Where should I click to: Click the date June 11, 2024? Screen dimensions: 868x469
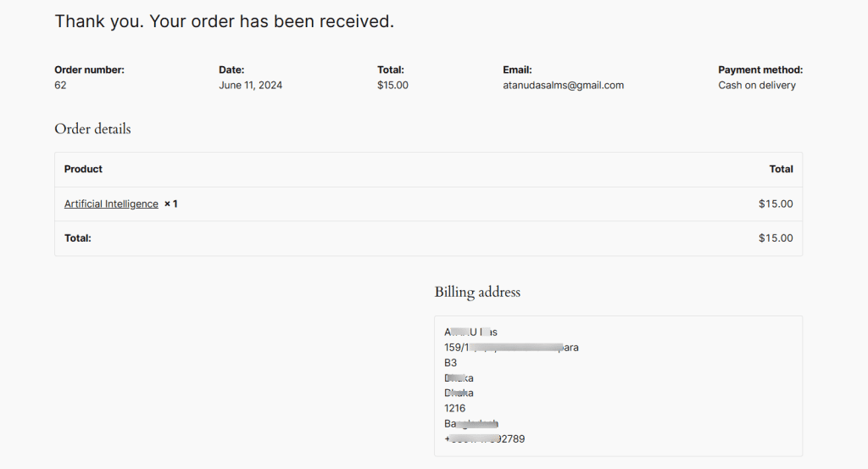click(250, 86)
